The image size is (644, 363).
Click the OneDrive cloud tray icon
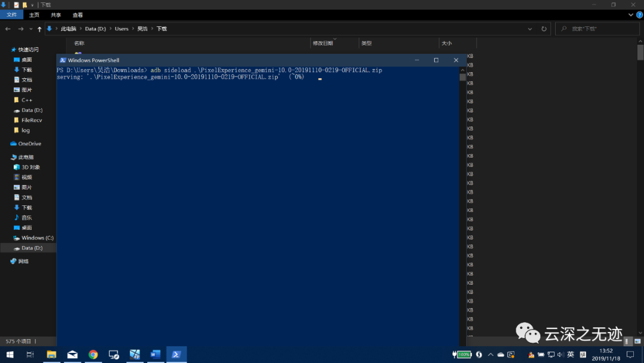tap(501, 355)
